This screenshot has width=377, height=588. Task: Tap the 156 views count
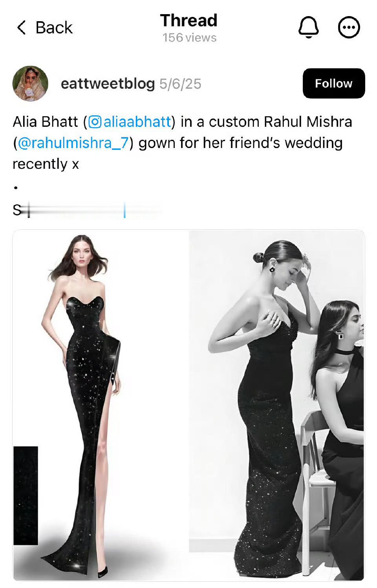[x=189, y=38]
